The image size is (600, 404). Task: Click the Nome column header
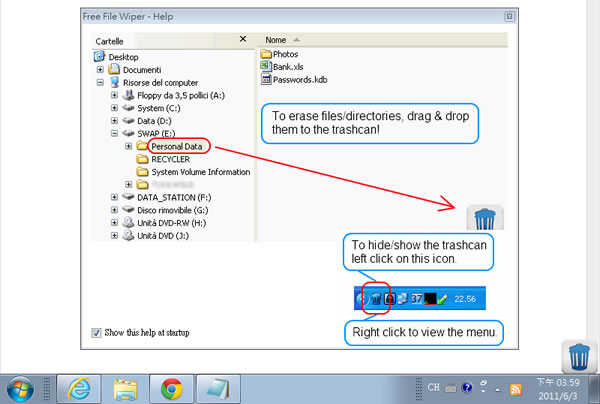277,39
